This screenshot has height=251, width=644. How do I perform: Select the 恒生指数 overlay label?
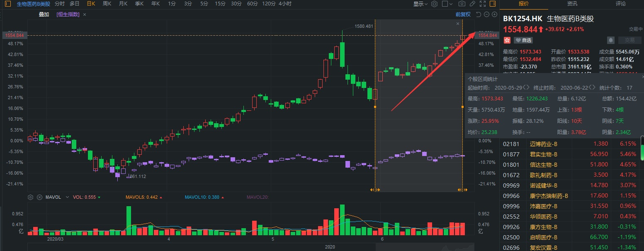coord(68,15)
